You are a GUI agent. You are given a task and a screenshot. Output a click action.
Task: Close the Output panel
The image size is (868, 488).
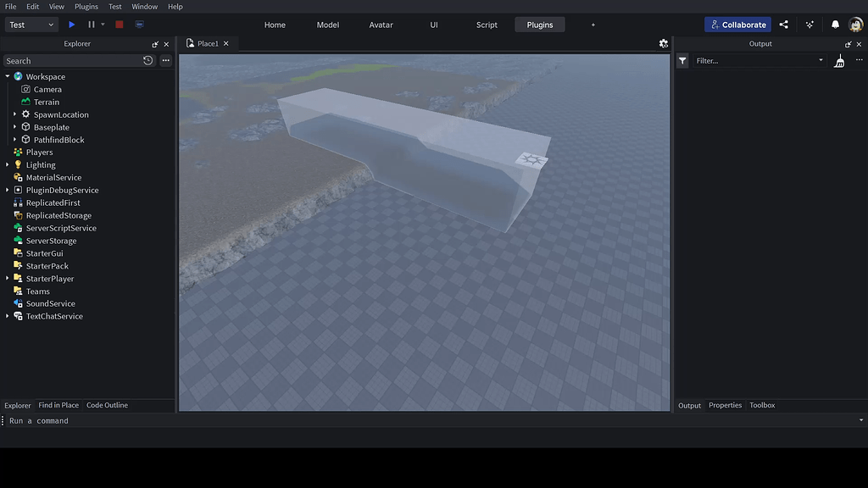click(x=860, y=44)
